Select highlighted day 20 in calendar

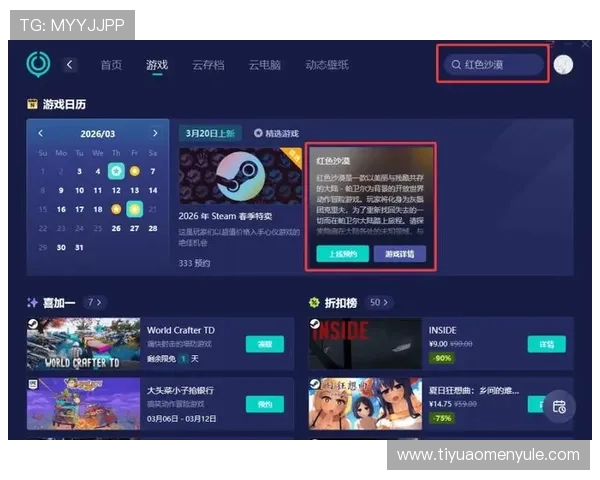pyautogui.click(x=135, y=209)
